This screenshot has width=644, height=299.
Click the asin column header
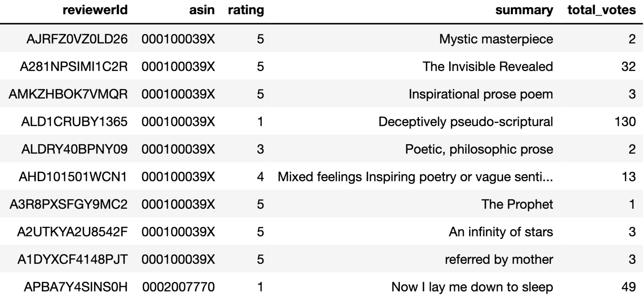pyautogui.click(x=202, y=10)
